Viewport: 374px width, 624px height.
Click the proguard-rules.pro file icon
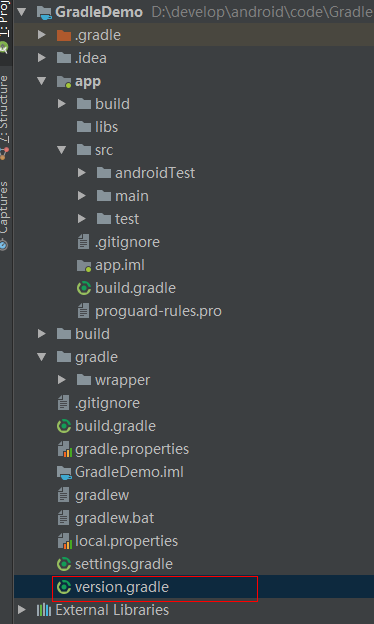point(84,311)
